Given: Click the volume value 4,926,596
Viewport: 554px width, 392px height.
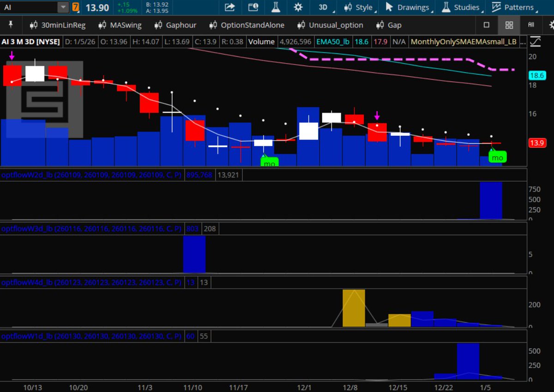Looking at the screenshot, I should (x=295, y=42).
